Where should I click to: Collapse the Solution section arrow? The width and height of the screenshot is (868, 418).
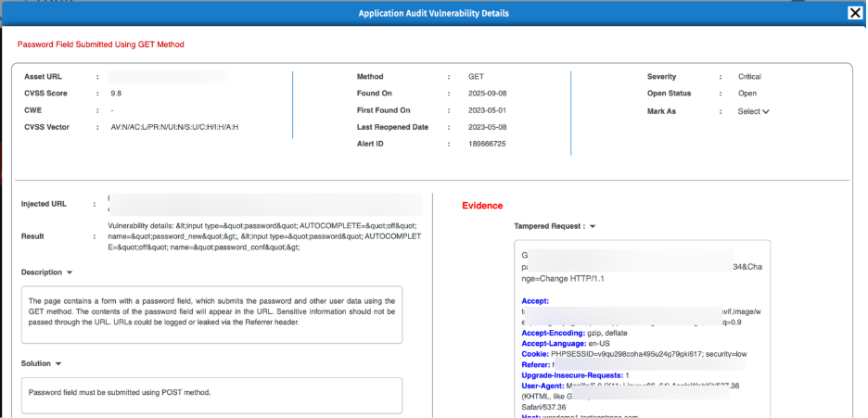tap(58, 364)
